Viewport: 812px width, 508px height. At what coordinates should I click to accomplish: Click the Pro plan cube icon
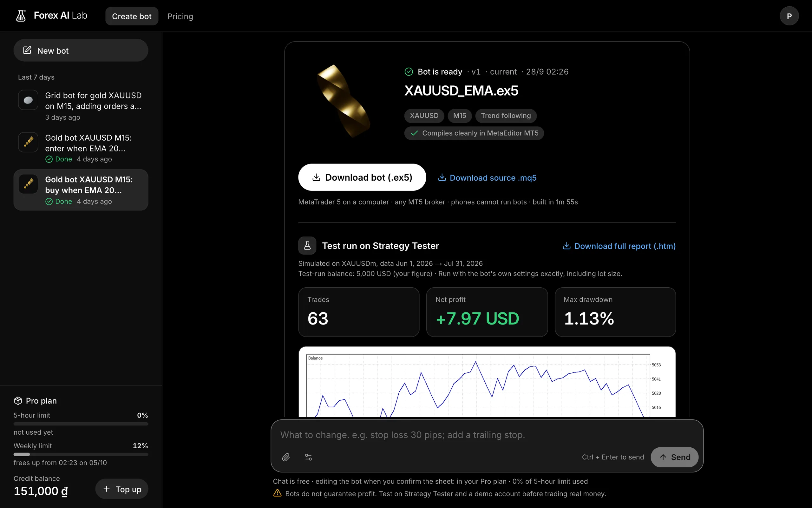point(18,400)
